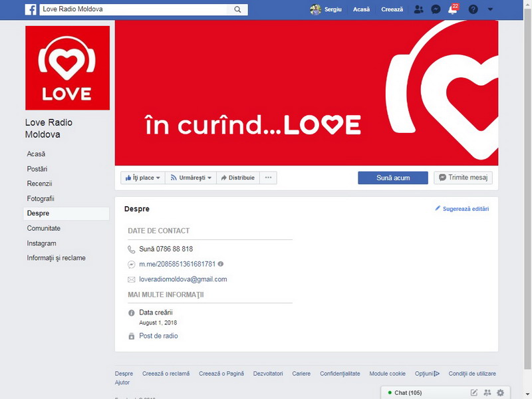This screenshot has height=399, width=532.
Task: Open footer Opțiuni ad choices link
Action: (427, 374)
